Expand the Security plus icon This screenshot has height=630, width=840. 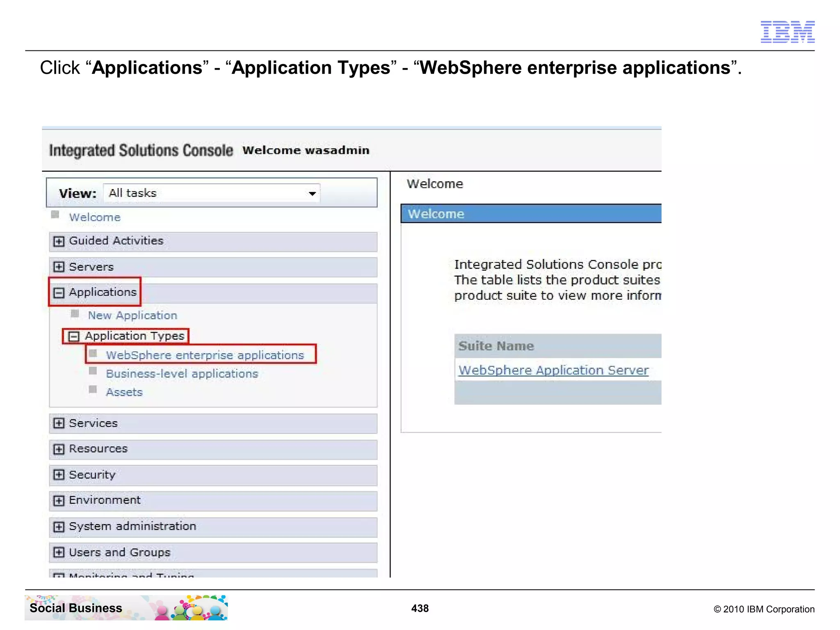pyautogui.click(x=59, y=475)
